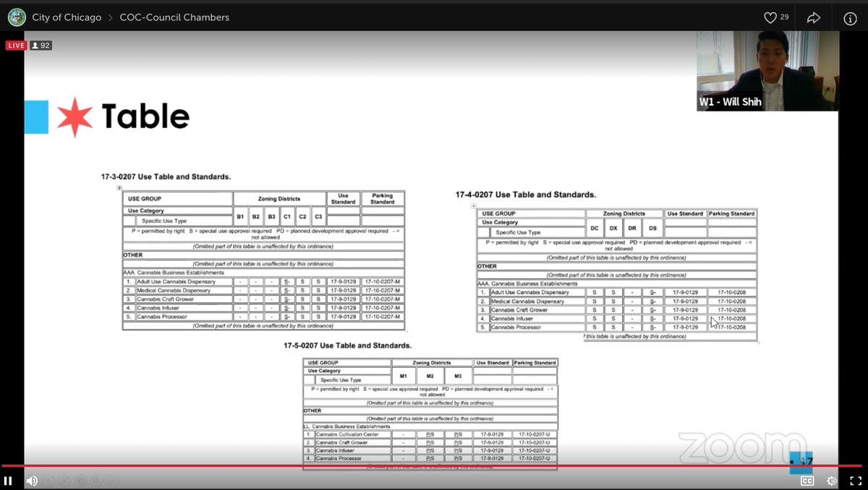Click the "LL. Cannabis Business Establishments" row

point(430,427)
